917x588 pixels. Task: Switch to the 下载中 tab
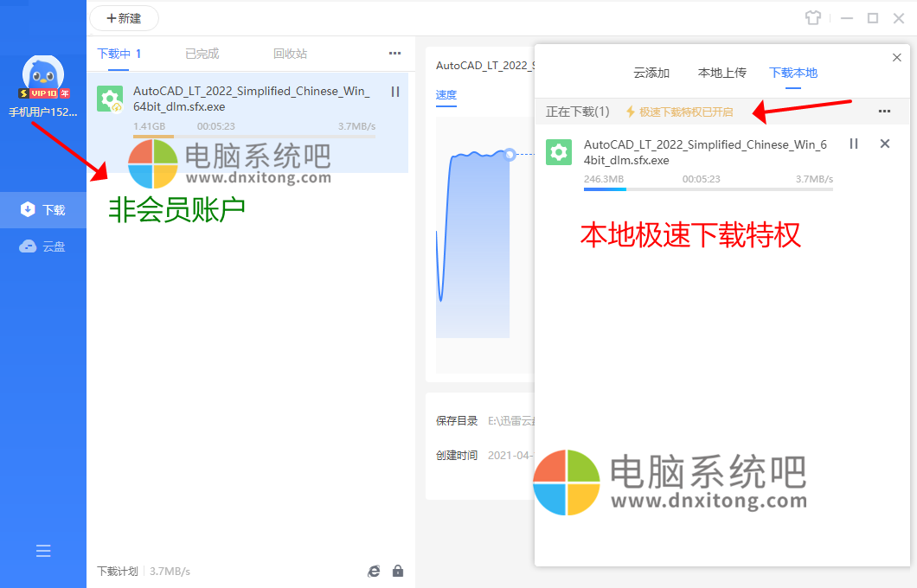coord(119,54)
